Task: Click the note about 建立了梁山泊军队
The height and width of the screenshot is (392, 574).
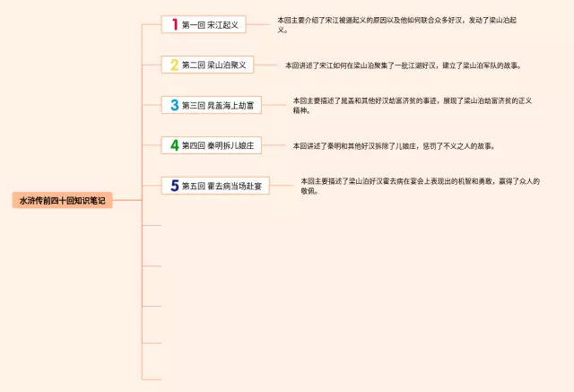Action: coord(403,65)
